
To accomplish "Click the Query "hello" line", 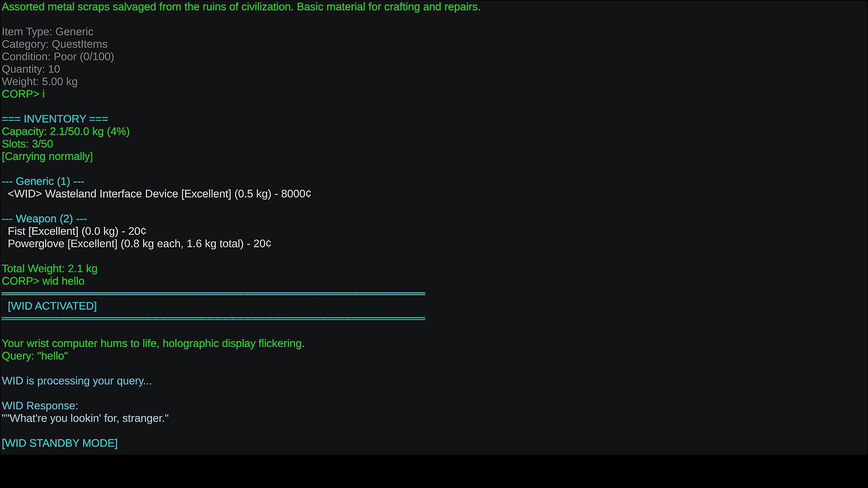I will point(35,356).
